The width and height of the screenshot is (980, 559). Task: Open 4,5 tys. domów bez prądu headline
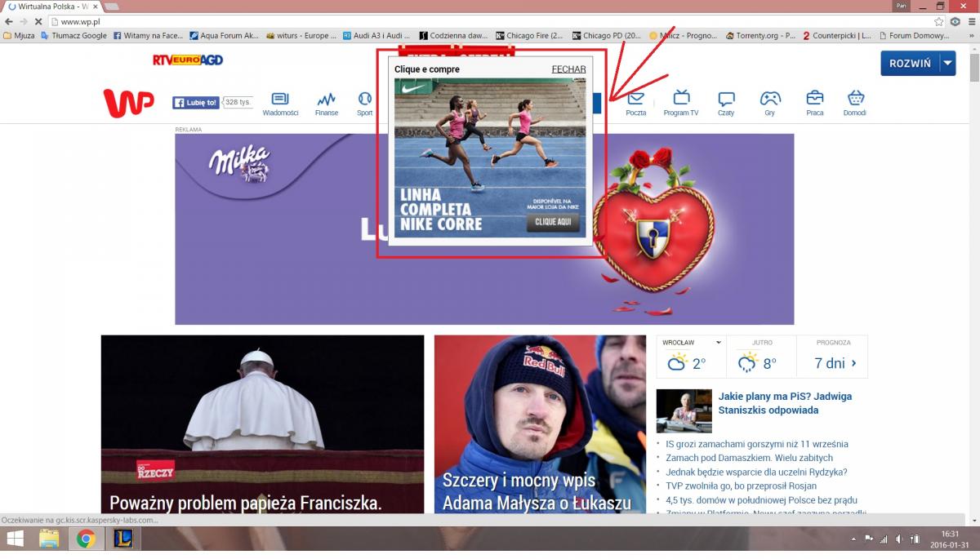(761, 500)
